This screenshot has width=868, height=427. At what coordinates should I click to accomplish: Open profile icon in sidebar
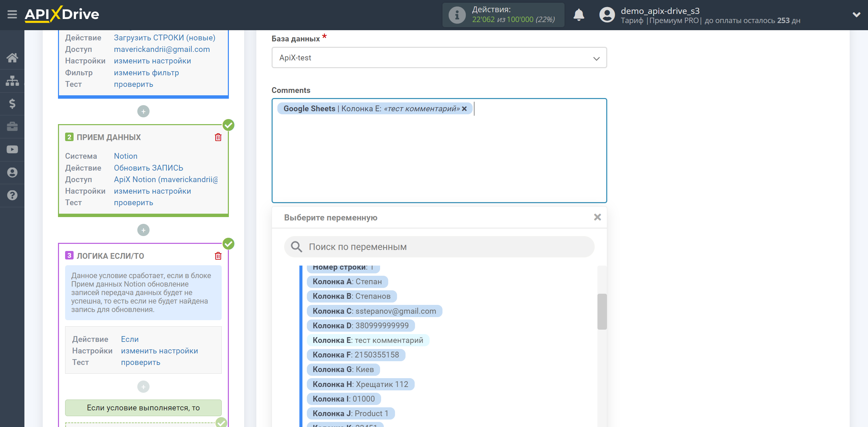coord(12,172)
